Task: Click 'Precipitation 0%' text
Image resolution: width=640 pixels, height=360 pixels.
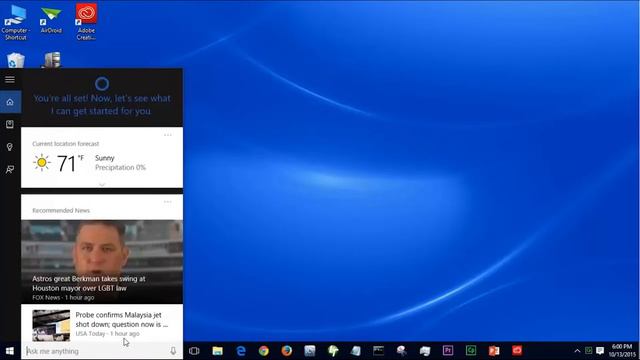Action: tap(120, 167)
